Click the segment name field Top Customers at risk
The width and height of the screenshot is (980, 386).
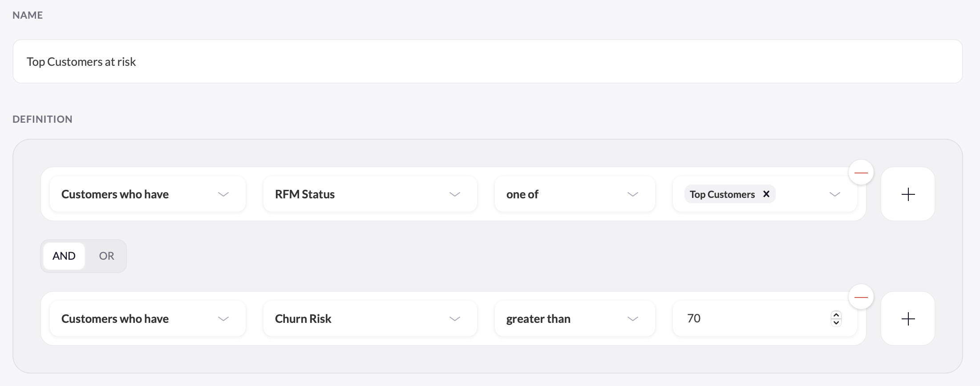click(488, 61)
